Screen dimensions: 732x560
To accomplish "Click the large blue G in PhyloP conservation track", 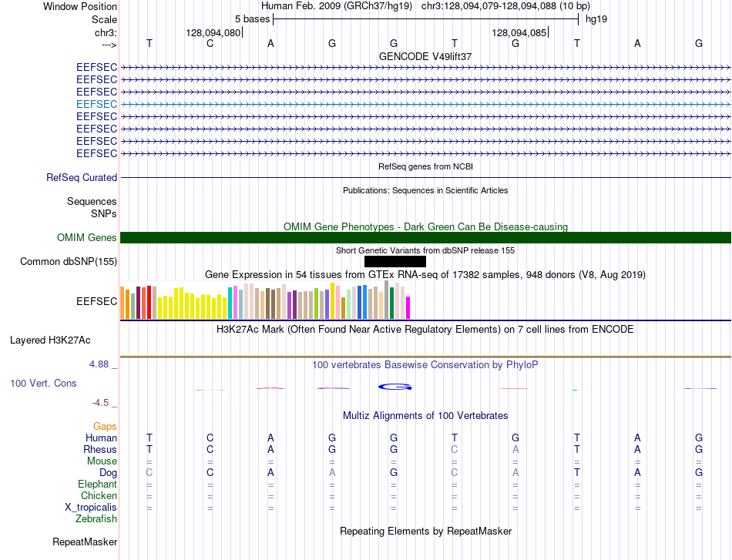I will pos(395,387).
